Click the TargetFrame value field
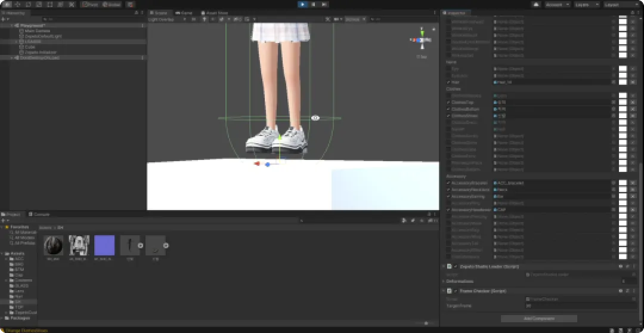The height and width of the screenshot is (333, 644). (581, 306)
